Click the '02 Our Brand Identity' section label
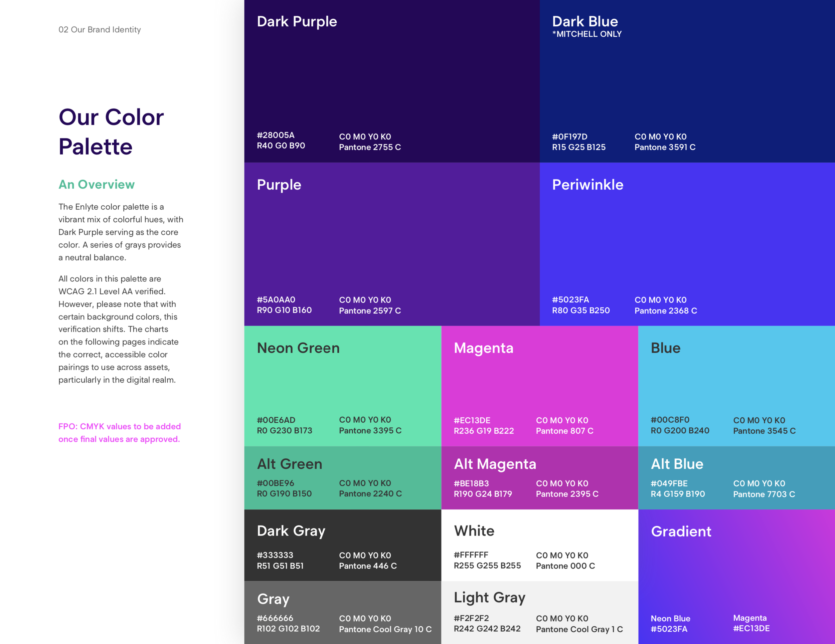Screen dimensions: 835x644 (x=100, y=29)
